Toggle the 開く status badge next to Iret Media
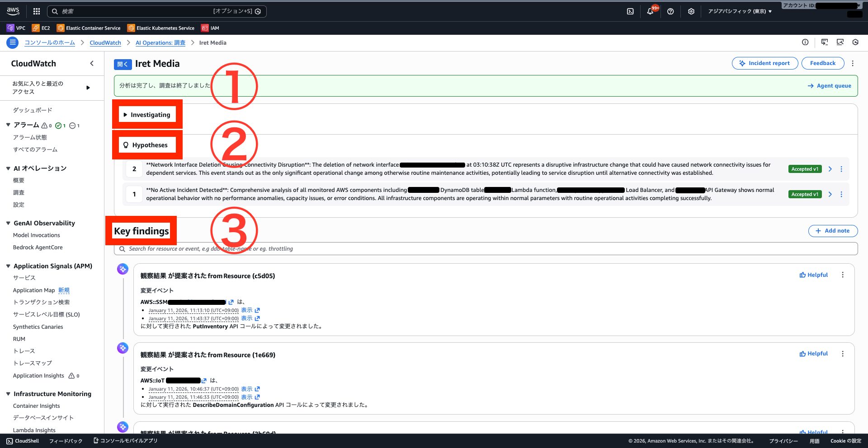The width and height of the screenshot is (868, 448). click(123, 64)
